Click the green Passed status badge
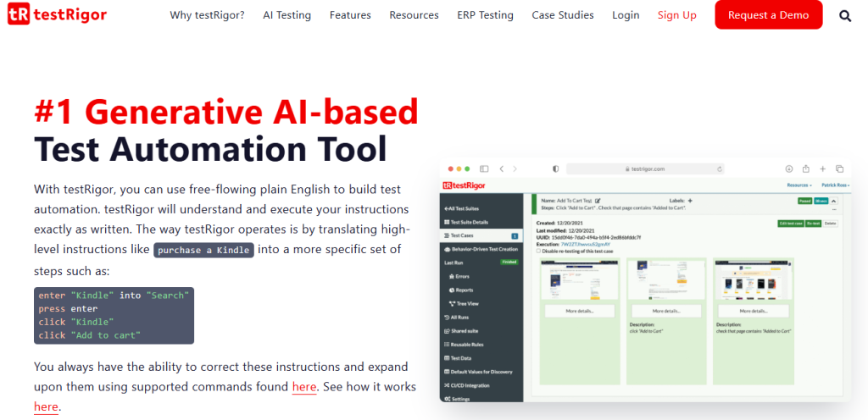The image size is (868, 420). [x=805, y=202]
